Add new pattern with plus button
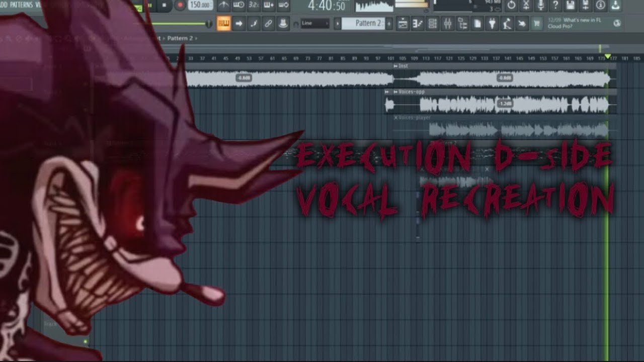644x362 pixels. click(x=389, y=23)
